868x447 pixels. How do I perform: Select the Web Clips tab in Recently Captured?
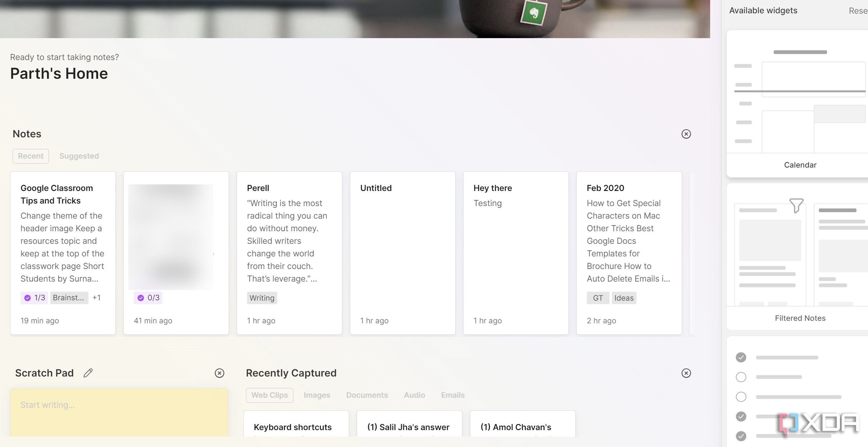(270, 395)
